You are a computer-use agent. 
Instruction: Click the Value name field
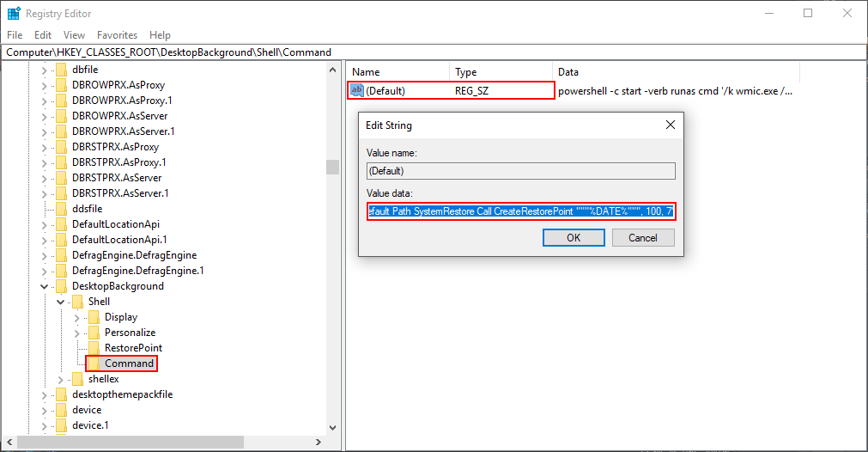pyautogui.click(x=521, y=171)
